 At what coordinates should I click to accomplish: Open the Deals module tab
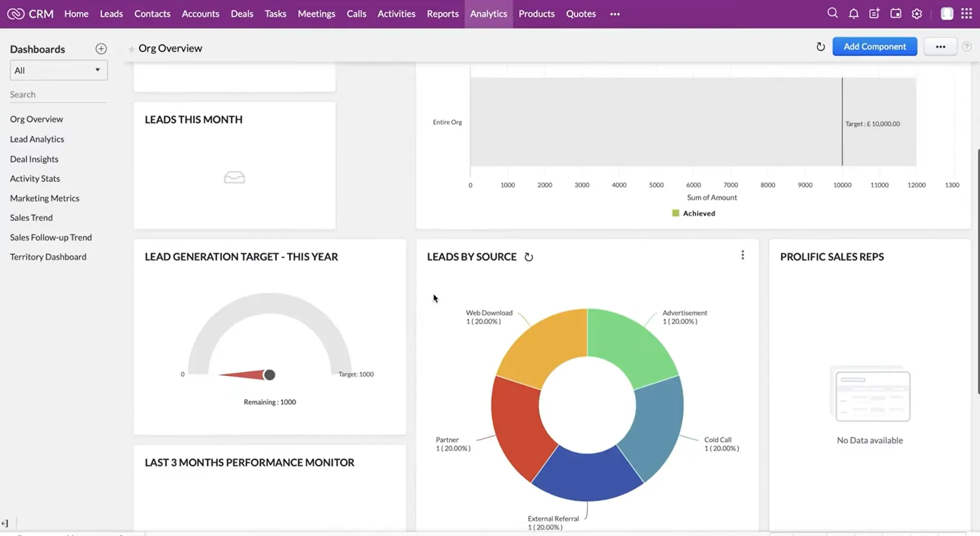pyautogui.click(x=242, y=14)
